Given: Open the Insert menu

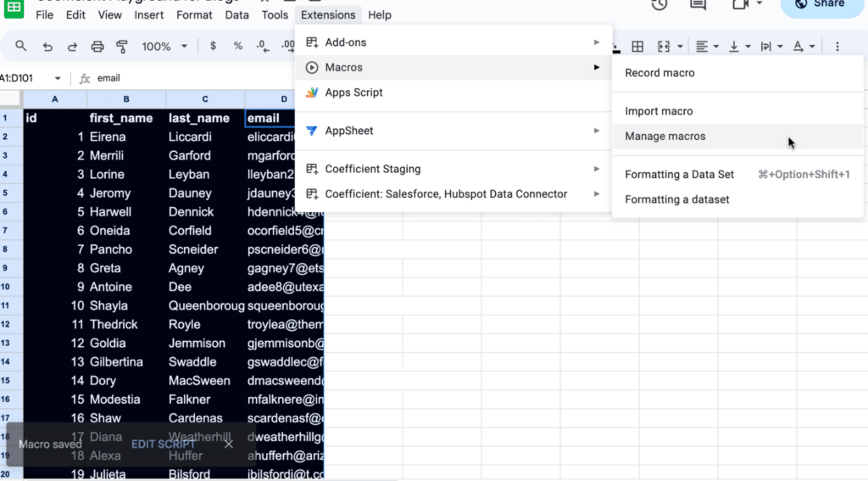Looking at the screenshot, I should point(149,15).
